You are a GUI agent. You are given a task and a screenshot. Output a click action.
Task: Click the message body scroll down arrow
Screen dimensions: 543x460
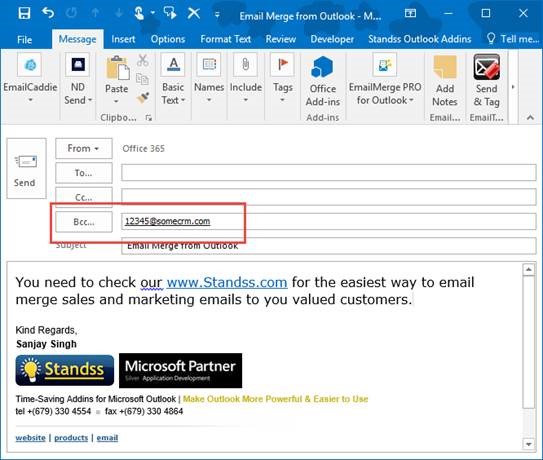pos(529,444)
